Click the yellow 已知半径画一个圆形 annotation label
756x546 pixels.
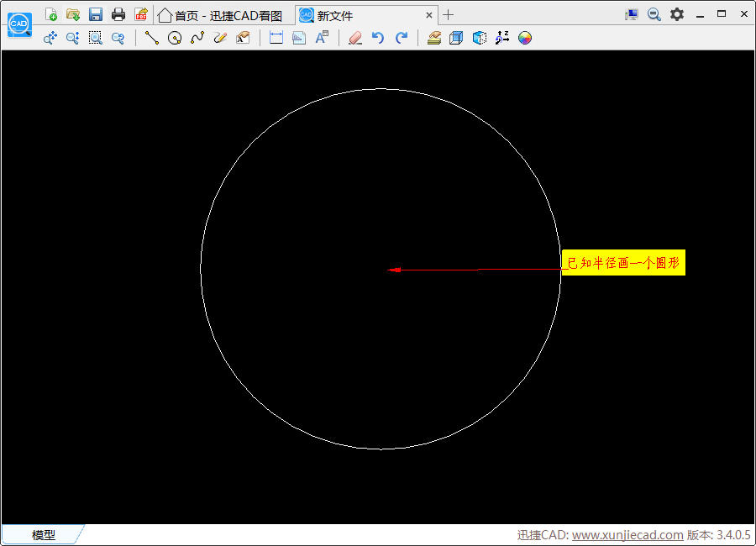[623, 263]
